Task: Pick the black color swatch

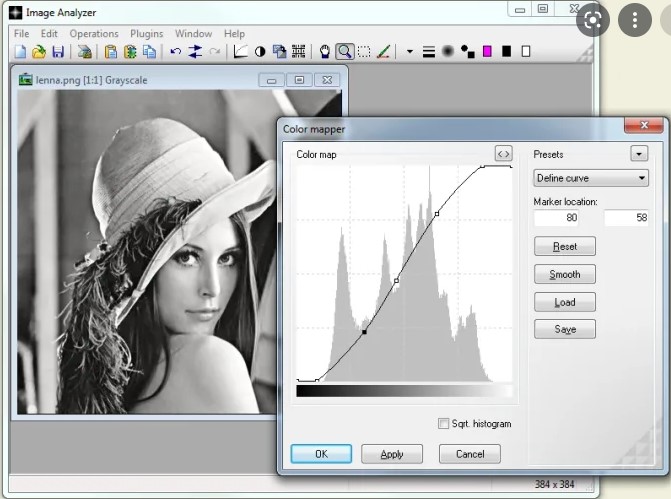Action: (507, 52)
